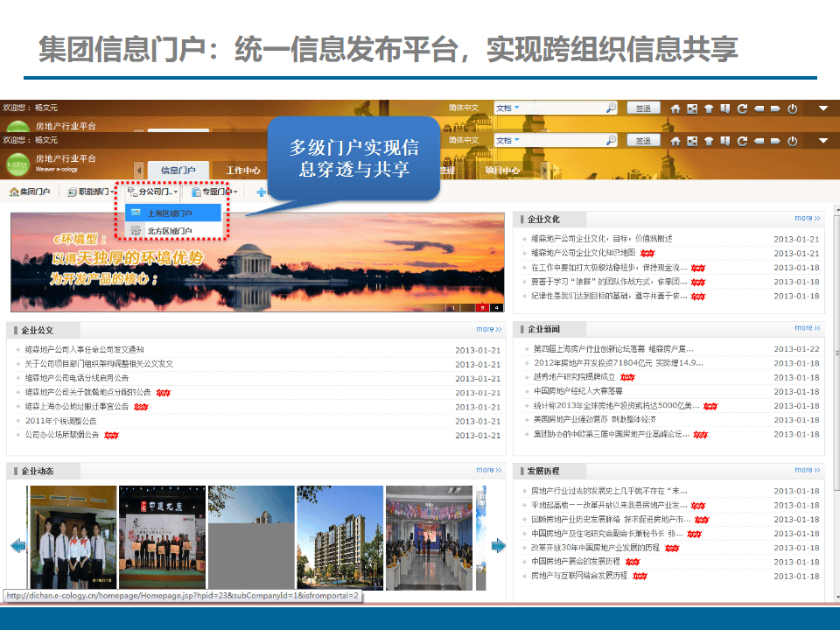Click the green e-cology logo
The height and width of the screenshot is (630, 840).
pos(17,164)
